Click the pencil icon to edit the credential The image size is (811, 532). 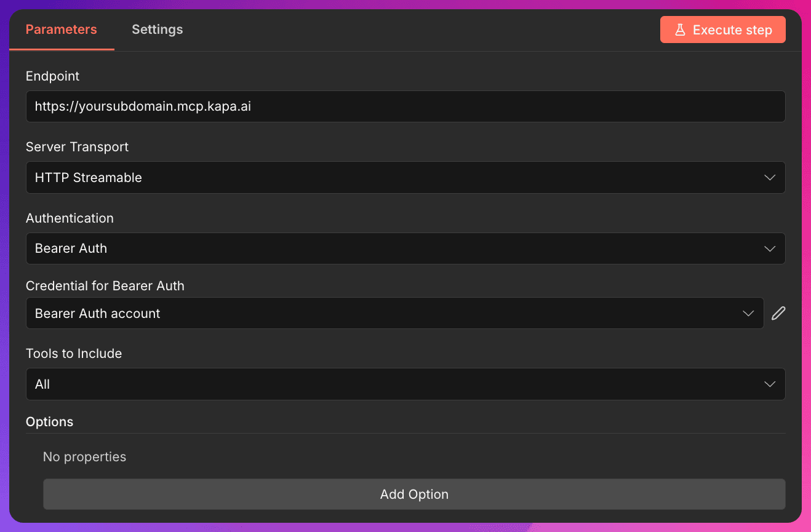point(778,313)
